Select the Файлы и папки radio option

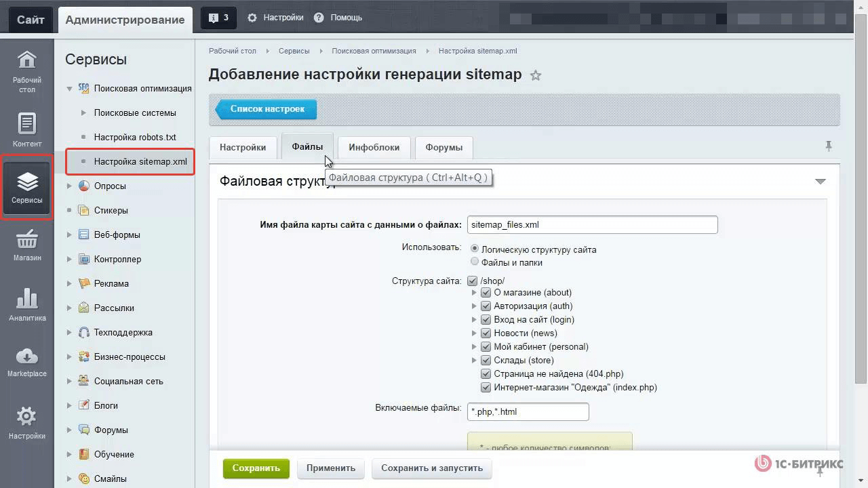pos(475,261)
